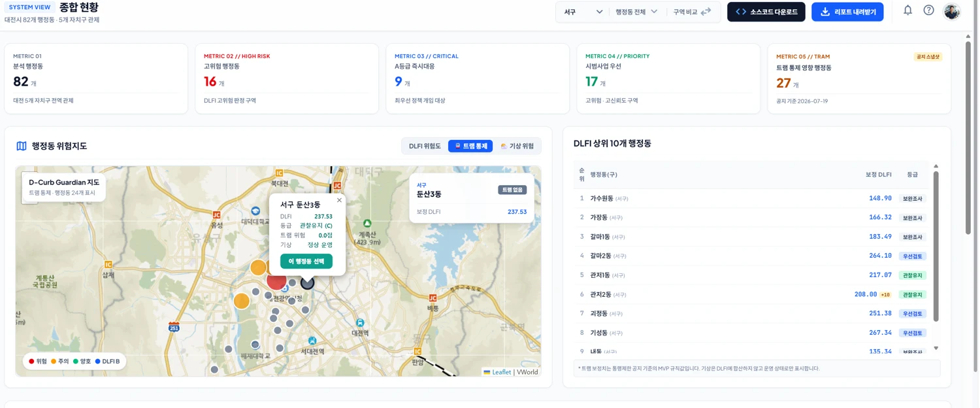
Task: Click the orange 주의 legend swatch
Action: 54,361
